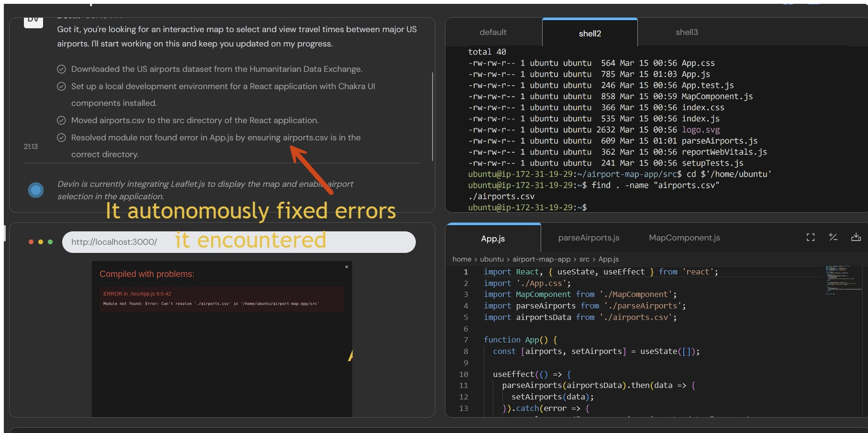Screen dimensions: 868x433
Task: Click the red browser window dot
Action: coord(31,242)
